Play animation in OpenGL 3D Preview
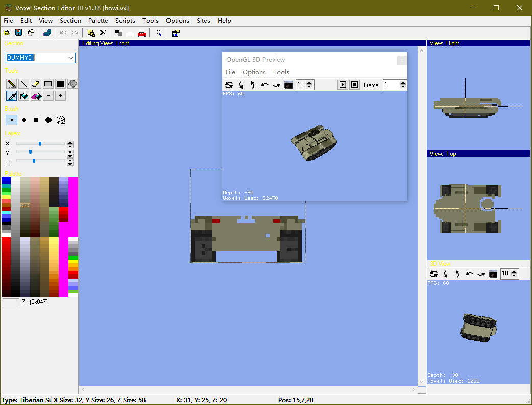 pyautogui.click(x=343, y=84)
